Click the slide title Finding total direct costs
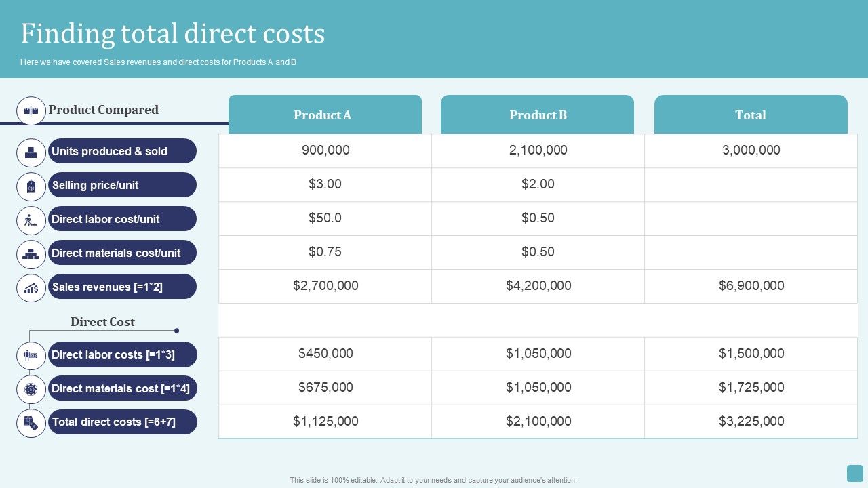 click(173, 33)
